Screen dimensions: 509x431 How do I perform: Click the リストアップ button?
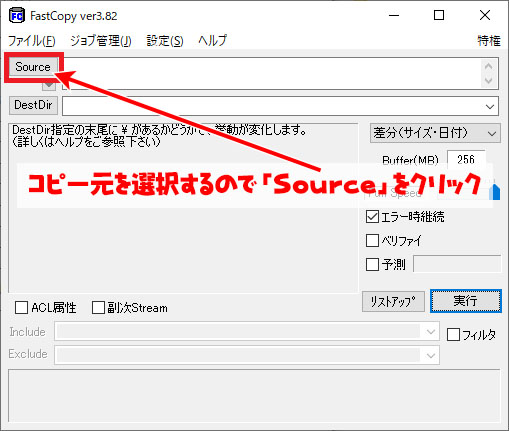pyautogui.click(x=393, y=302)
